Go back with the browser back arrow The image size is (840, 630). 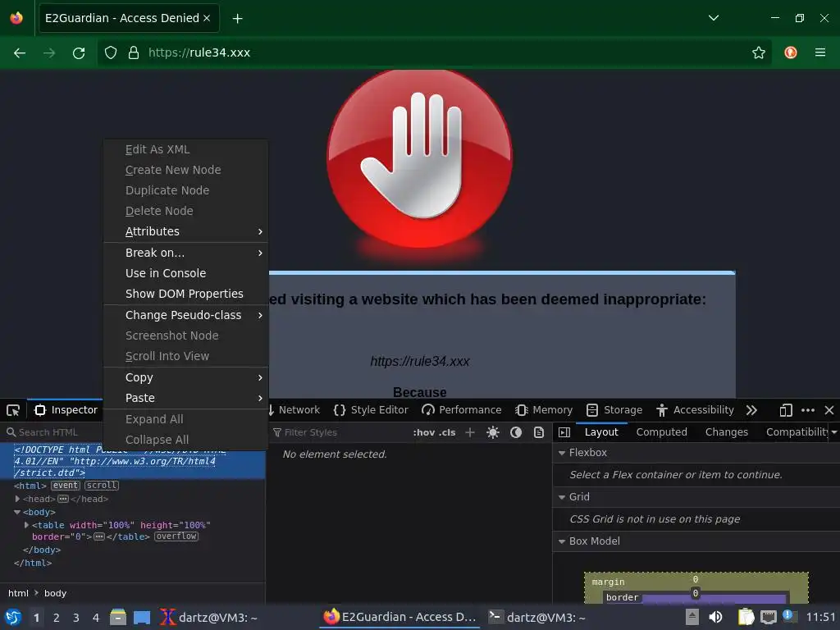click(x=20, y=52)
